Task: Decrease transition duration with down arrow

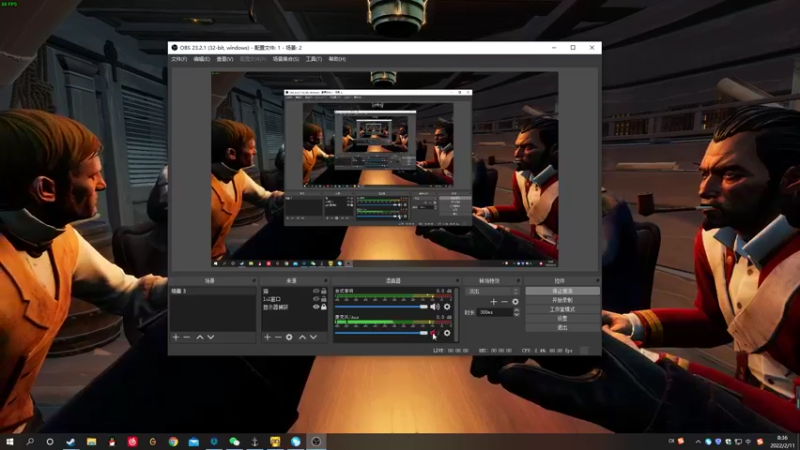Action: [516, 315]
